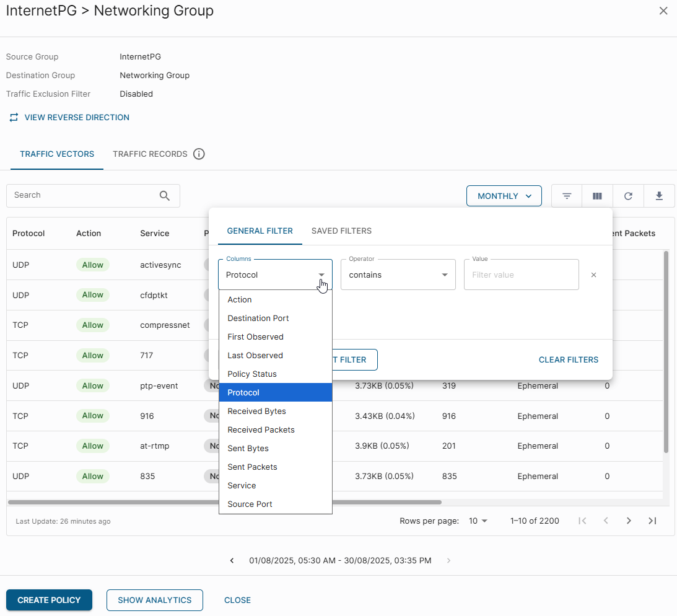677x616 pixels.
Task: Click the search magnifier icon
Action: 165,196
